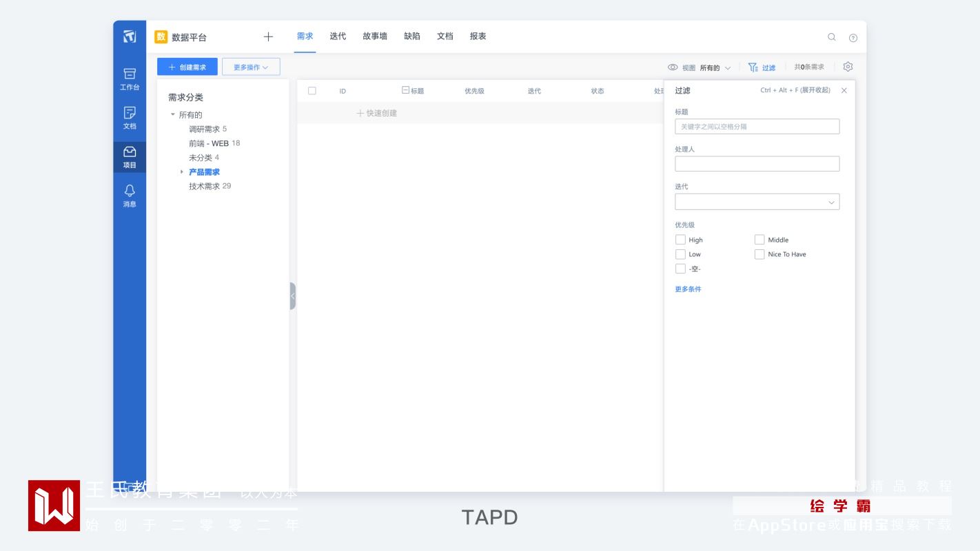Click the 更多条件 link
980x551 pixels.
click(688, 289)
